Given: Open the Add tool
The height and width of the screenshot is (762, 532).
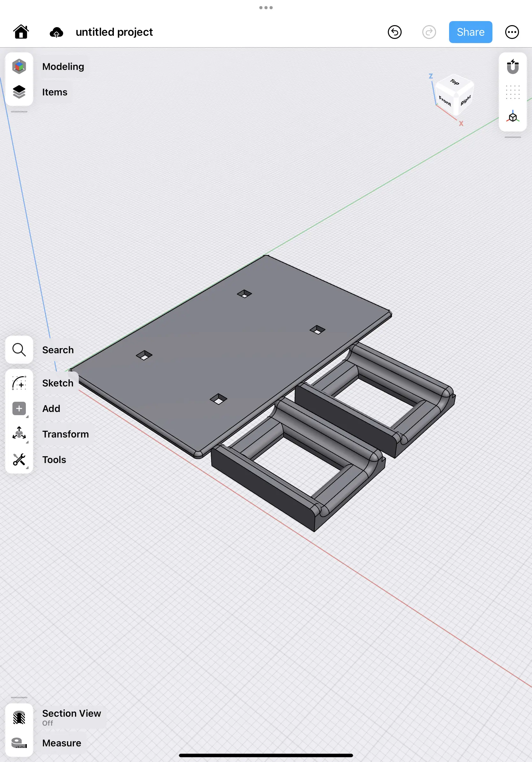Looking at the screenshot, I should point(19,408).
